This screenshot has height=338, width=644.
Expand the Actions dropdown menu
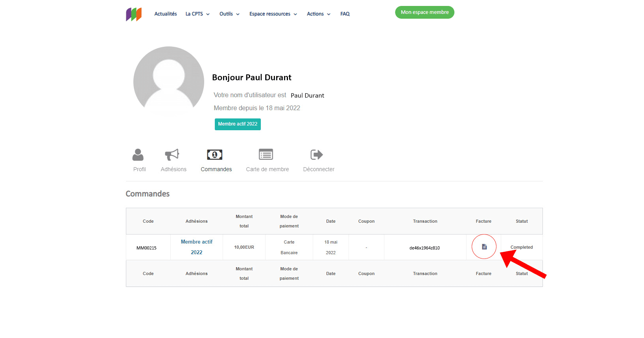[x=318, y=14]
